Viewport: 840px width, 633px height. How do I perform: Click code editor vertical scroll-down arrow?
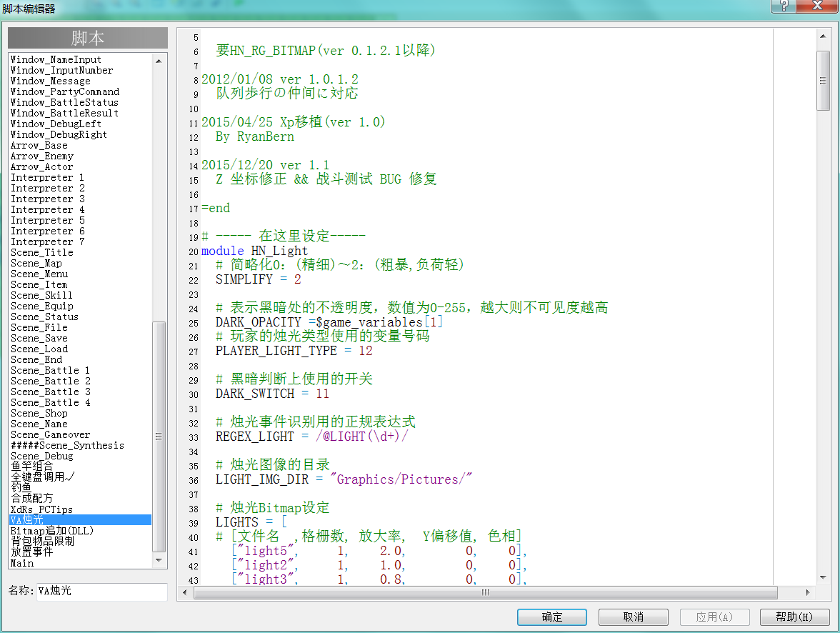(823, 578)
